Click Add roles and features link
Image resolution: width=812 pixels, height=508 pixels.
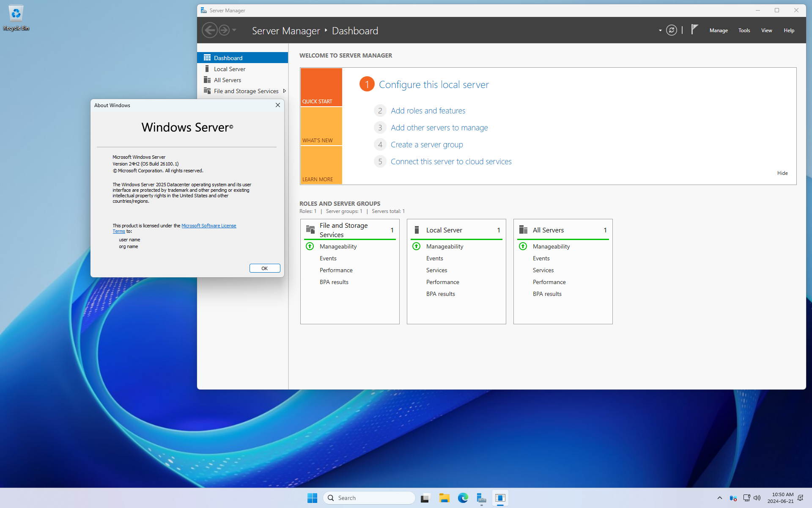point(428,110)
